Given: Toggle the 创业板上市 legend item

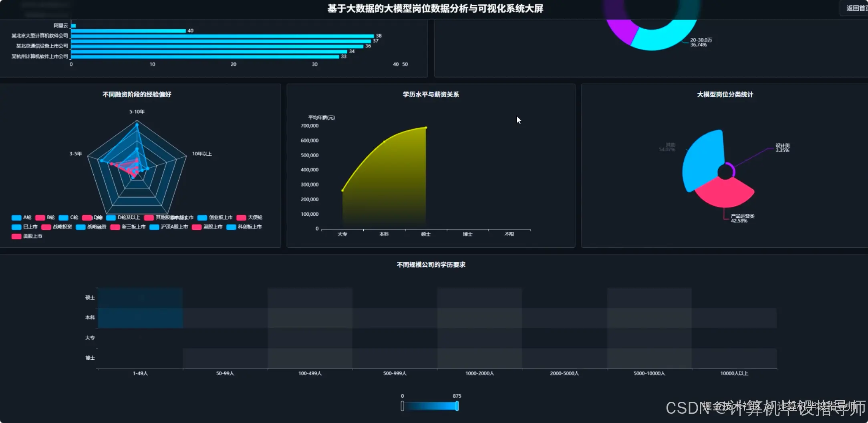Looking at the screenshot, I should click(215, 218).
